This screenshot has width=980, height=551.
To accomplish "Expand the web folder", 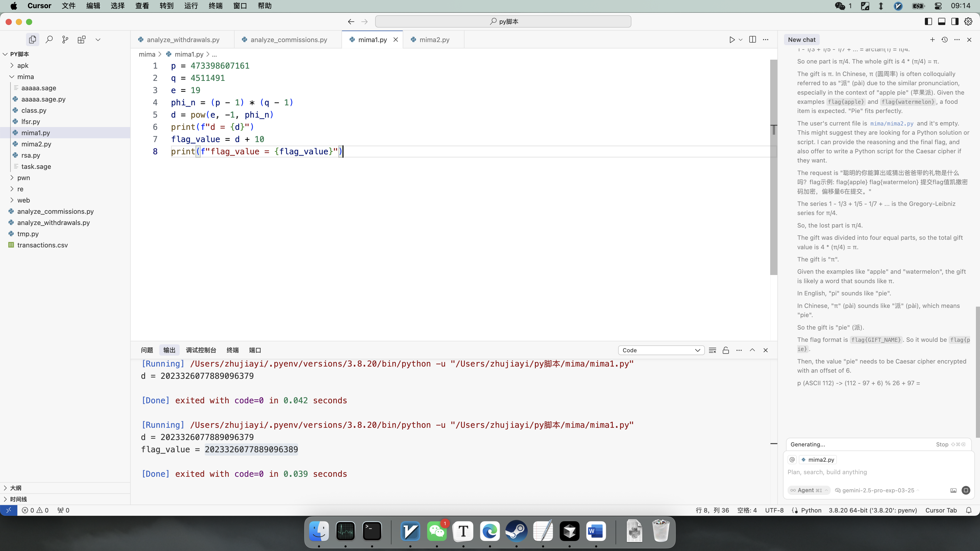I will (x=23, y=200).
